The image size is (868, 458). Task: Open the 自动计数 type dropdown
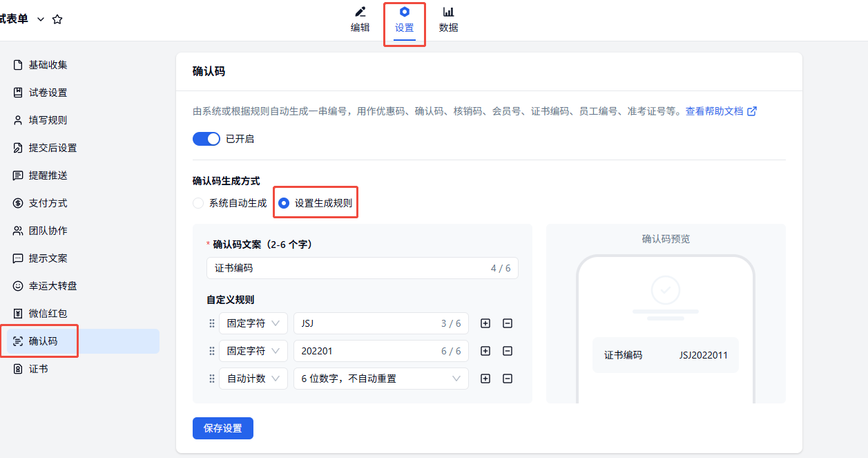(253, 379)
